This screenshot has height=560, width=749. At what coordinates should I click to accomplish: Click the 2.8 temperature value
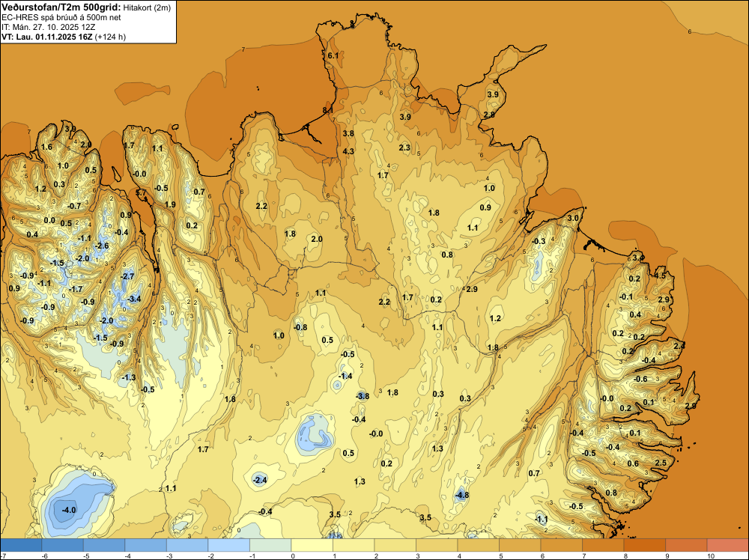489,115
